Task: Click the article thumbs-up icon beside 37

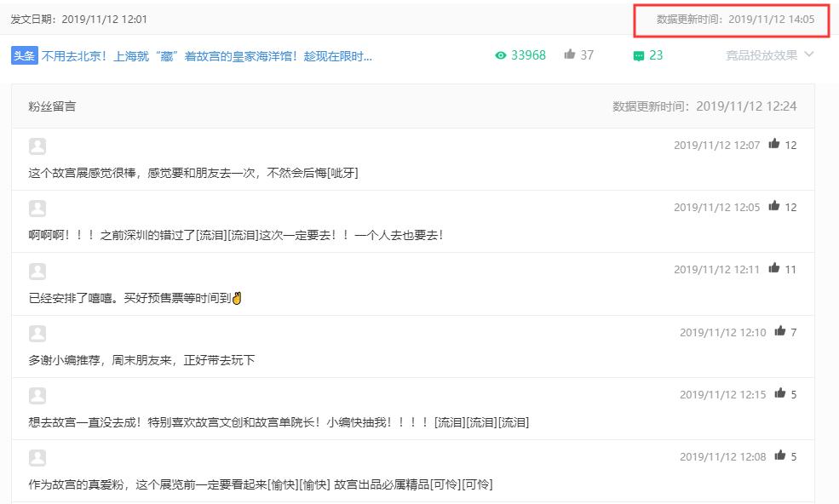Action: click(x=569, y=54)
